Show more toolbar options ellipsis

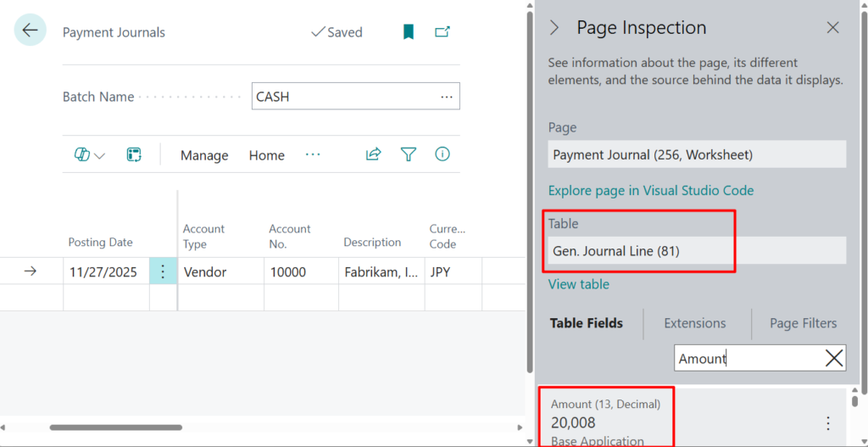[x=313, y=154]
